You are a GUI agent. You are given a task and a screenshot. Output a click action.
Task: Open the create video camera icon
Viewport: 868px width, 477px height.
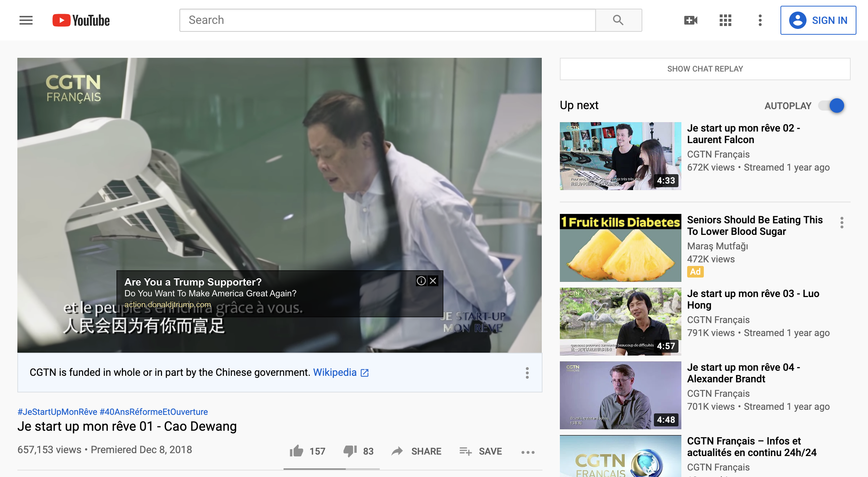pos(691,20)
